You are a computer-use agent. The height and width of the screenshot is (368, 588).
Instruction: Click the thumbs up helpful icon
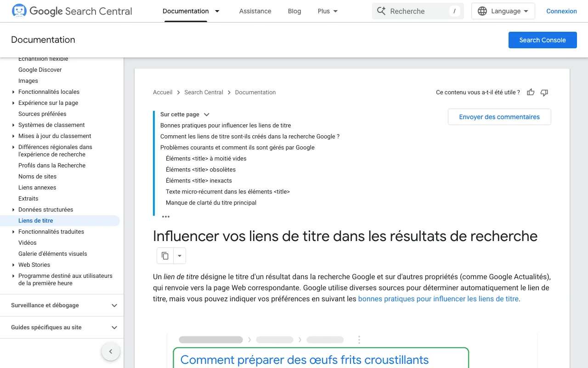click(x=531, y=92)
